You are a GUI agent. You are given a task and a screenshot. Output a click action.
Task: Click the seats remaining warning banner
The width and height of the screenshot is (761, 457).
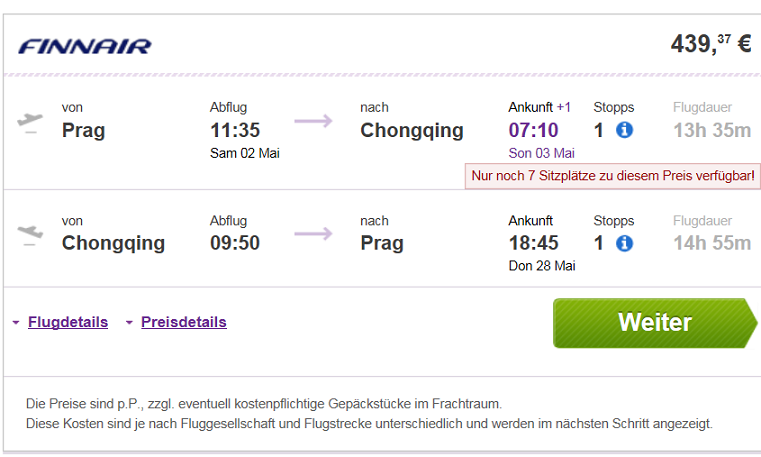[x=612, y=176]
